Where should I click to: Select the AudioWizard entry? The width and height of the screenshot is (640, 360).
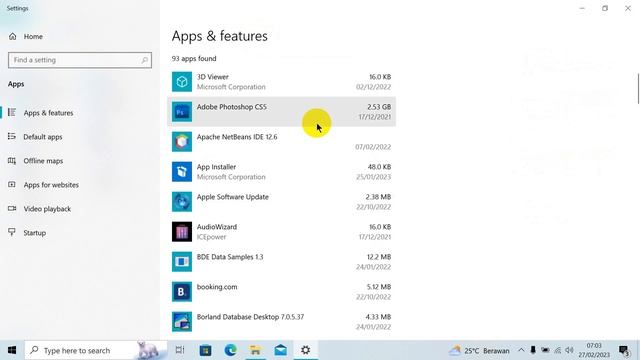pyautogui.click(x=281, y=232)
